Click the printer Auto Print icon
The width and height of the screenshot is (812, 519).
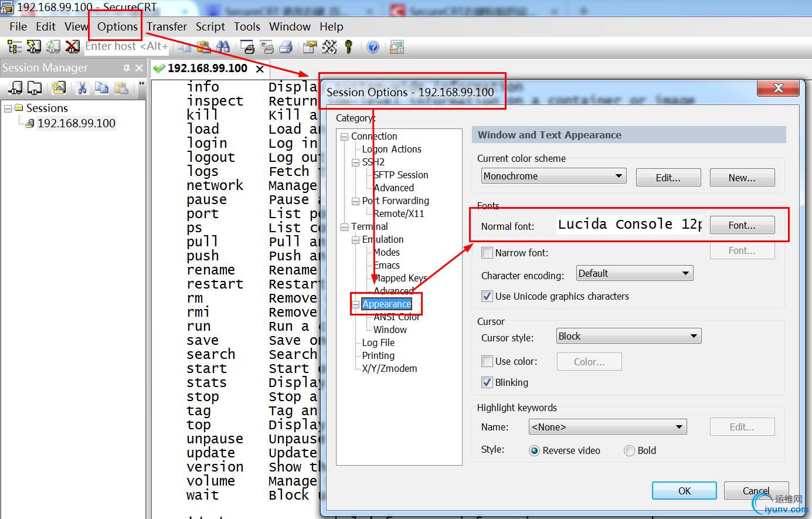coord(286,47)
